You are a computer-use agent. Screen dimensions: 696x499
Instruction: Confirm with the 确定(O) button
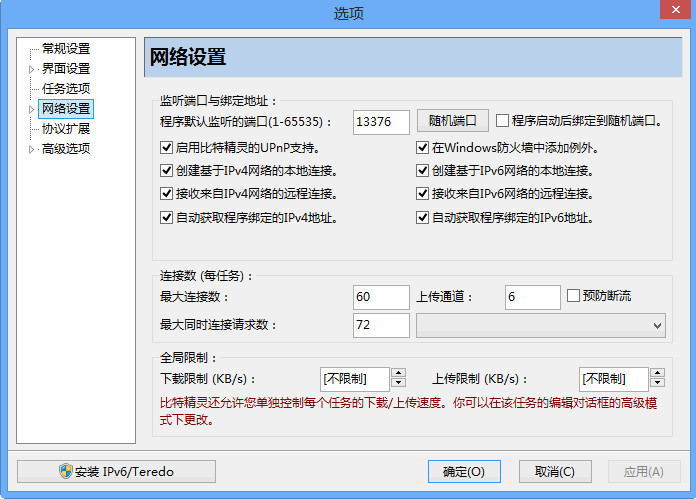pos(464,471)
